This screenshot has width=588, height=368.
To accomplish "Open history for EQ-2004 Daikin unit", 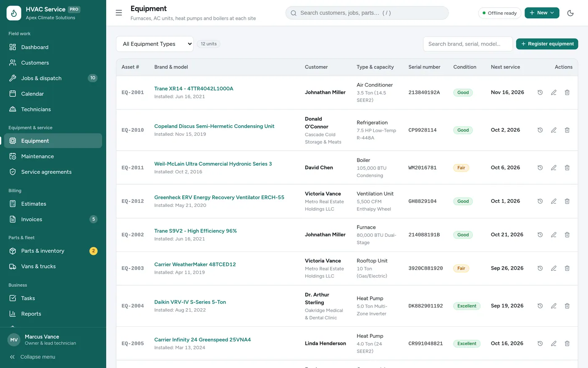I will point(540,306).
